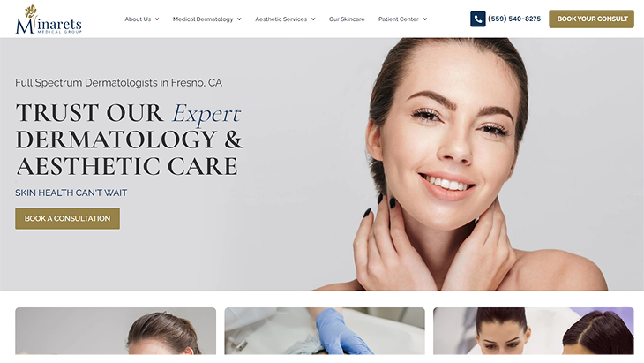Open the left service card thumbnail
This screenshot has width=644, height=363.
116,331
